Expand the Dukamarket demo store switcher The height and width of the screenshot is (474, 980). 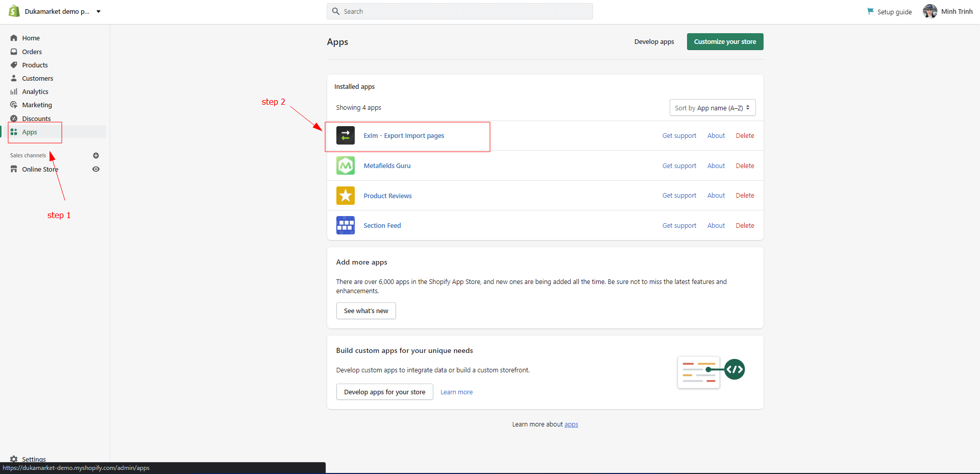click(x=99, y=12)
